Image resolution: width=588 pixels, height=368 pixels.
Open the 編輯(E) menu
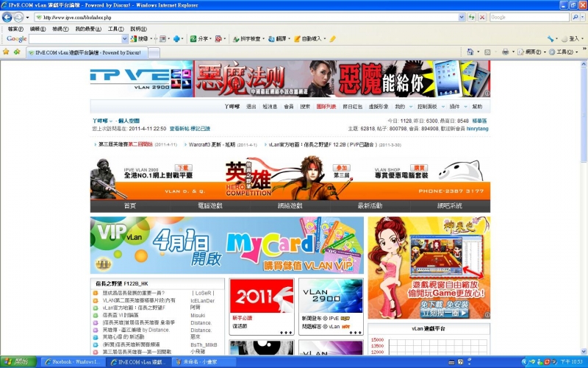pyautogui.click(x=37, y=29)
